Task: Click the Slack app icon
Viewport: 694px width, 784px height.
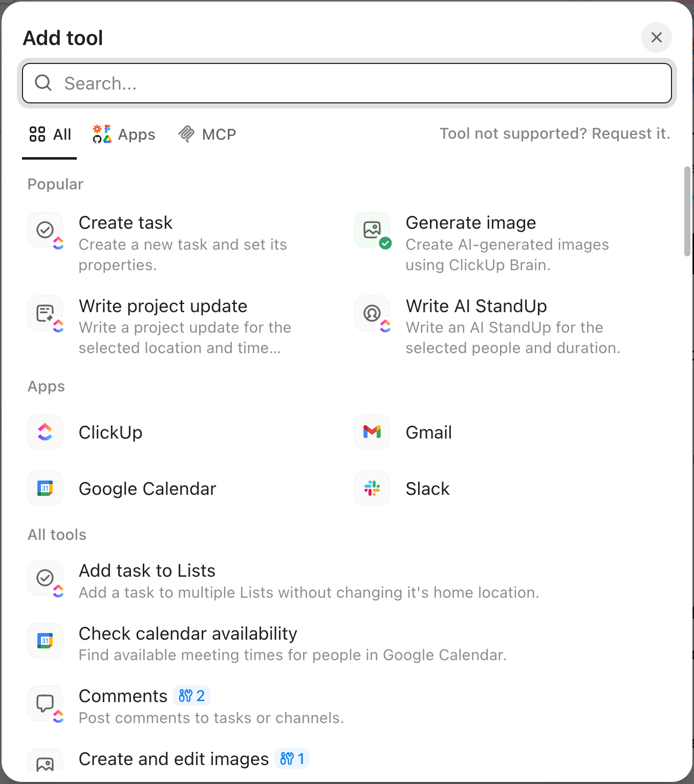Action: pos(372,488)
